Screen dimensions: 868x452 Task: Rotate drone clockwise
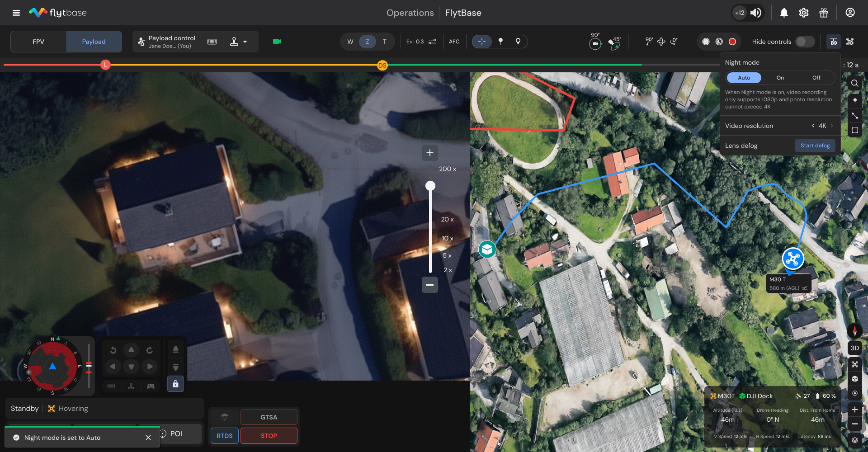pyautogui.click(x=150, y=350)
